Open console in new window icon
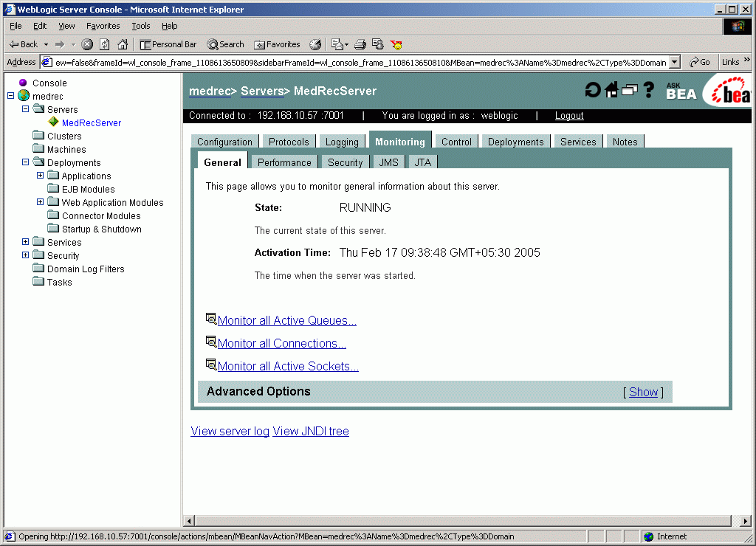 click(629, 89)
